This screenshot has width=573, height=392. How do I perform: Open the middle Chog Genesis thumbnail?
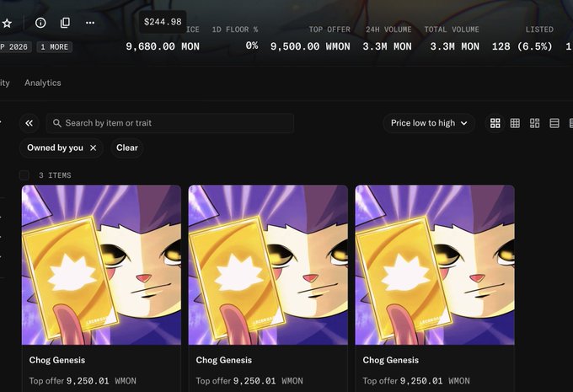click(x=268, y=265)
